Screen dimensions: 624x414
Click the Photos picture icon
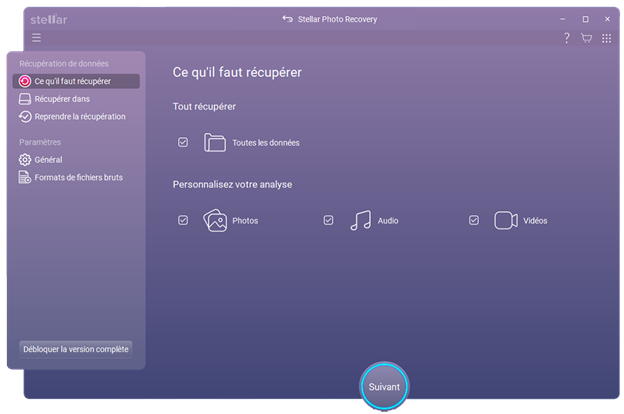click(215, 220)
